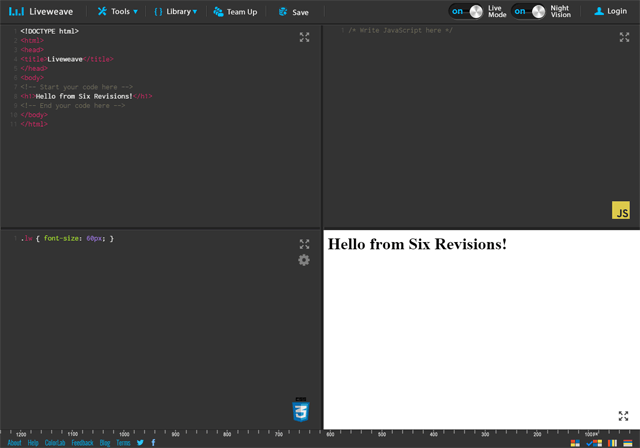Image resolution: width=640 pixels, height=448 pixels.
Task: Click the 'Start your code here' comment line
Action: pyautogui.click(x=77, y=87)
